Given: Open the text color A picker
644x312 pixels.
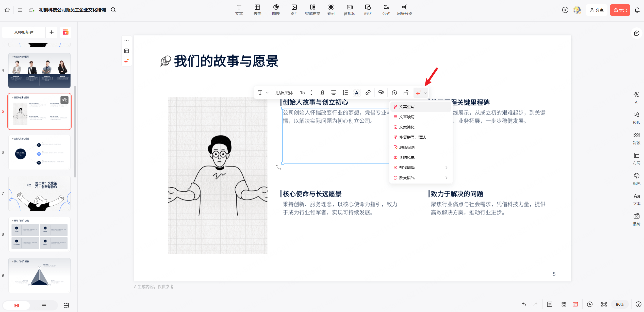Looking at the screenshot, I should click(356, 93).
